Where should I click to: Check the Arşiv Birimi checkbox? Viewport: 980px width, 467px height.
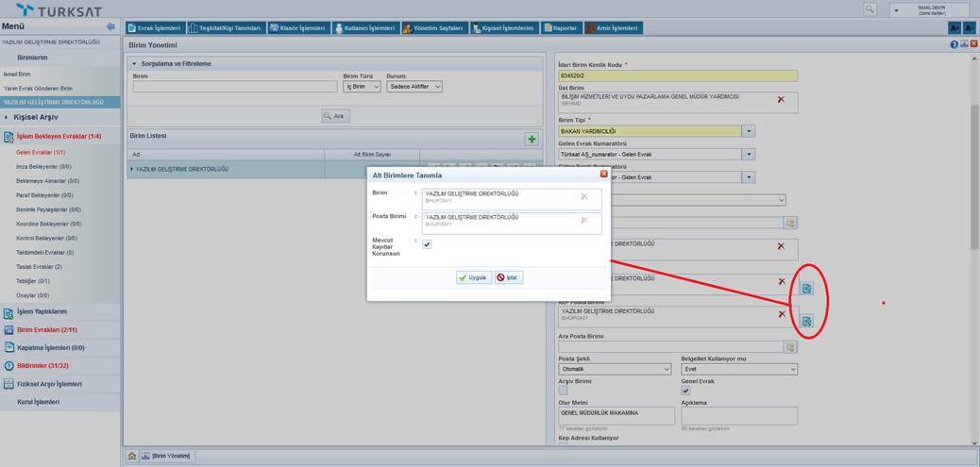point(563,391)
